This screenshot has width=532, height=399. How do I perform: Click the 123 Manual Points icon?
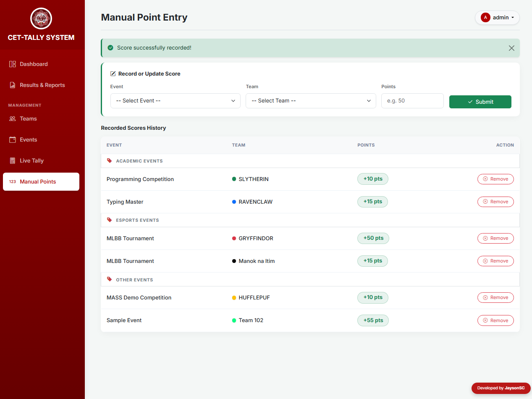[x=12, y=181]
